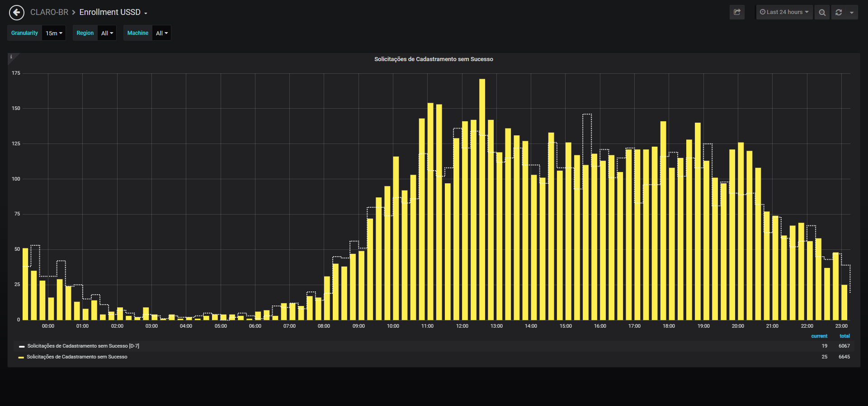Open the Granularity 15m dropdown

click(x=54, y=33)
